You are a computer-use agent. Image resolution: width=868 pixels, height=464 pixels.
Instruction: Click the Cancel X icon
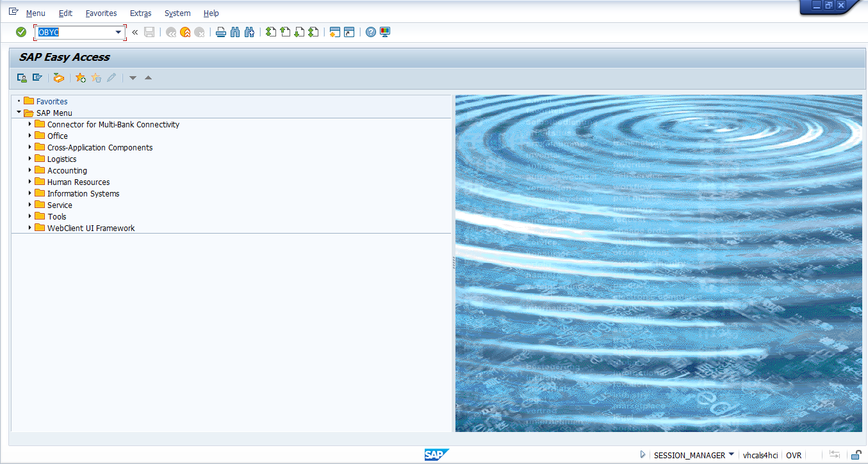coord(199,32)
